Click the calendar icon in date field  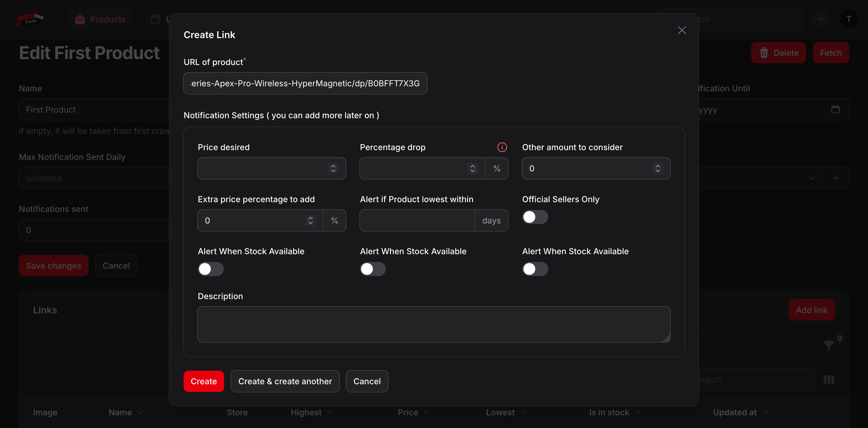(x=835, y=109)
